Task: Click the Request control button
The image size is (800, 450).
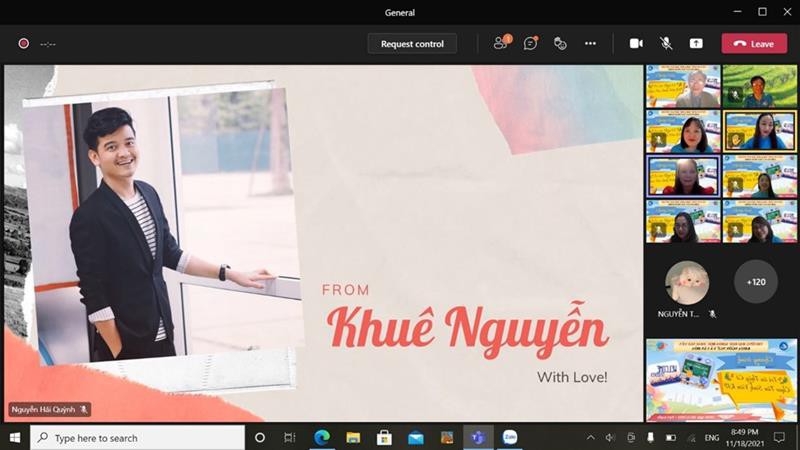Action: click(412, 43)
